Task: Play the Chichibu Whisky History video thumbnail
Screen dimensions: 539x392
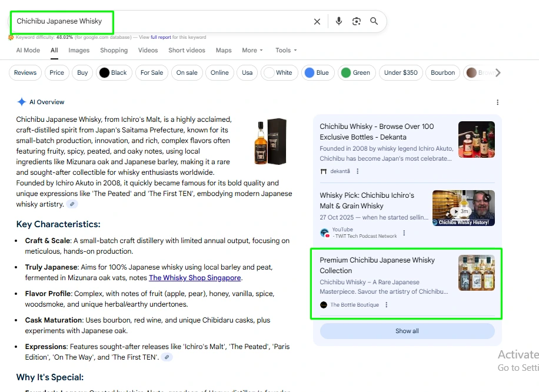Action: 464,208
